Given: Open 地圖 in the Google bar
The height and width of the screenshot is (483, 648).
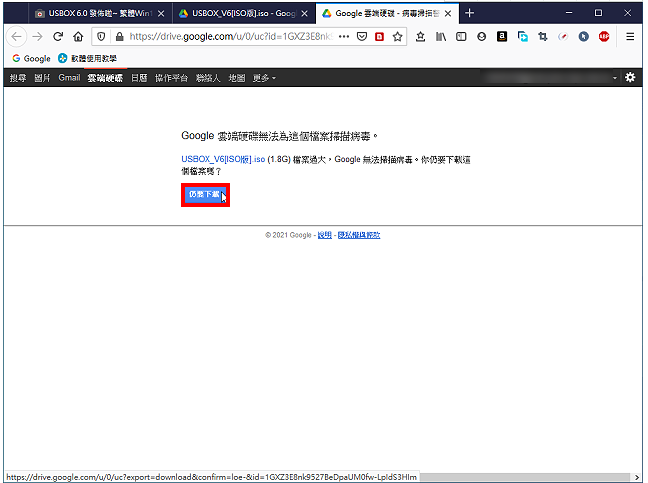Looking at the screenshot, I should [237, 78].
